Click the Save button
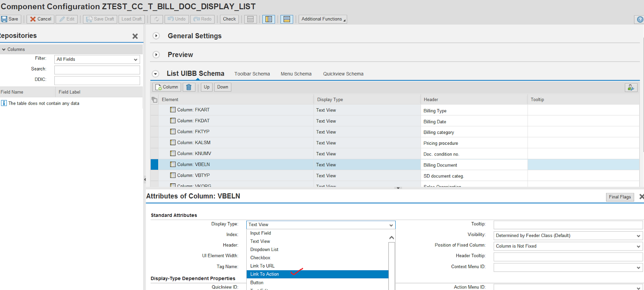 click(x=10, y=19)
